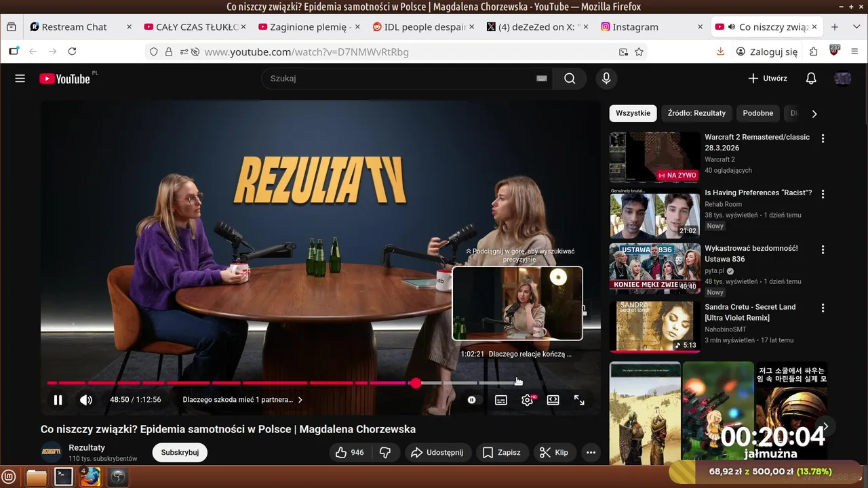
Task: Share the video via Udostępnij
Action: point(437,452)
